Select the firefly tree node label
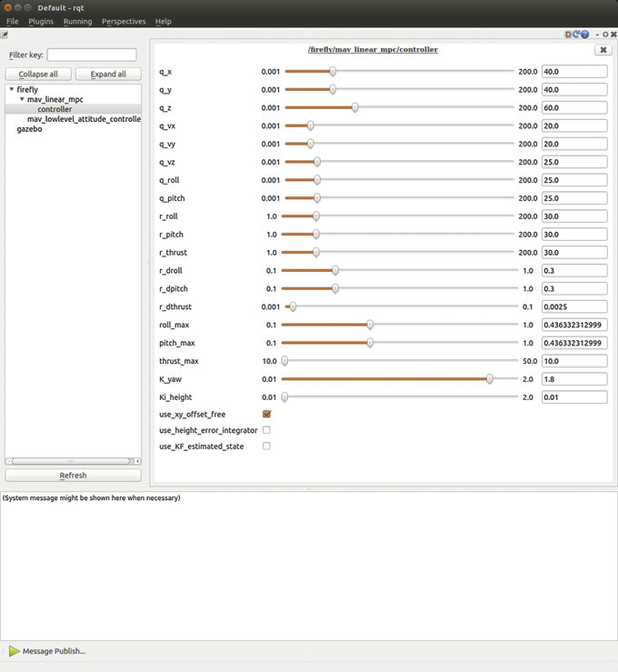Viewport: 618px width, 672px height. 27,90
